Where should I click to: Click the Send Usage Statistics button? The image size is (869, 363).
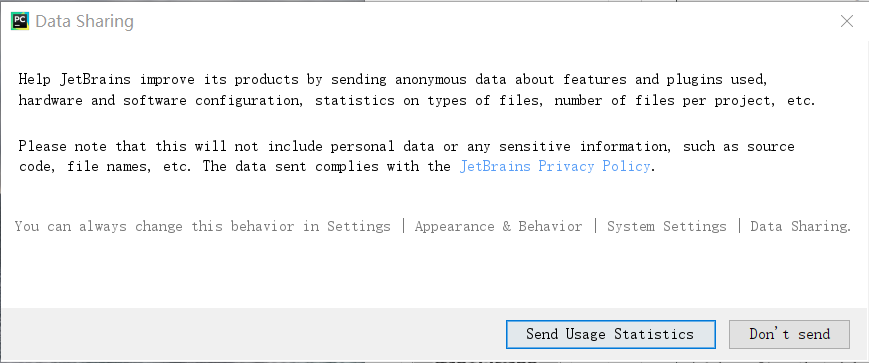tap(610, 334)
